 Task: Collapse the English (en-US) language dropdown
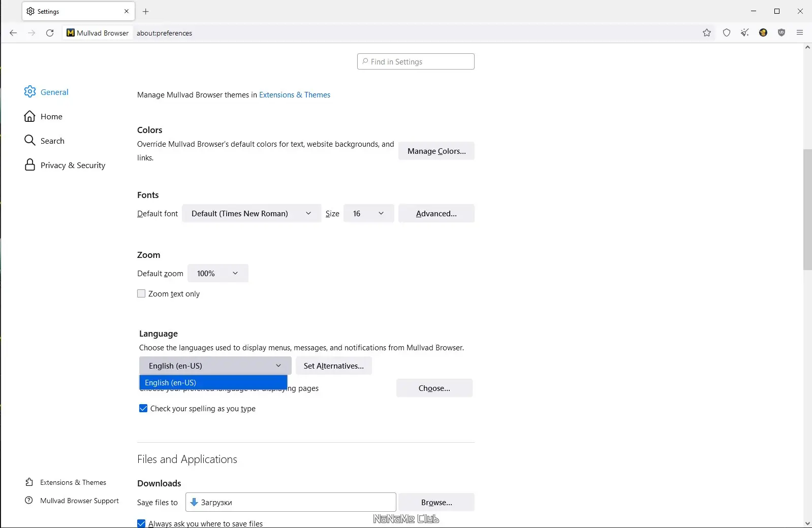(x=215, y=366)
